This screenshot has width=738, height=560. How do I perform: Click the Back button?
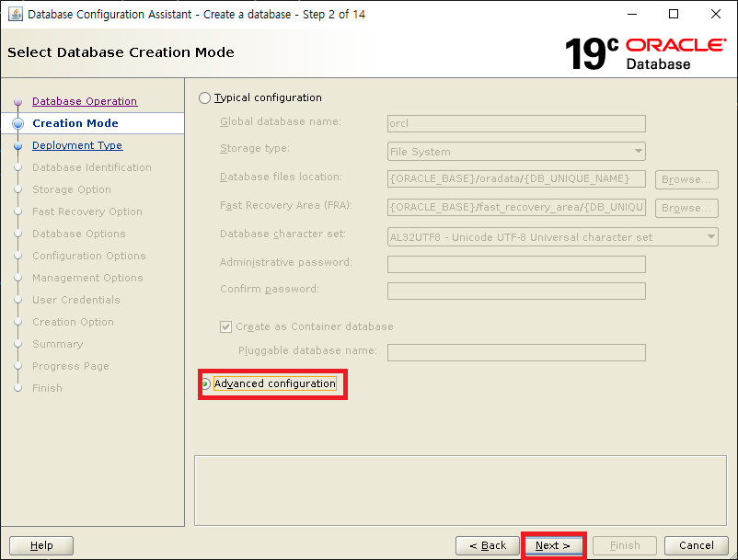[488, 545]
